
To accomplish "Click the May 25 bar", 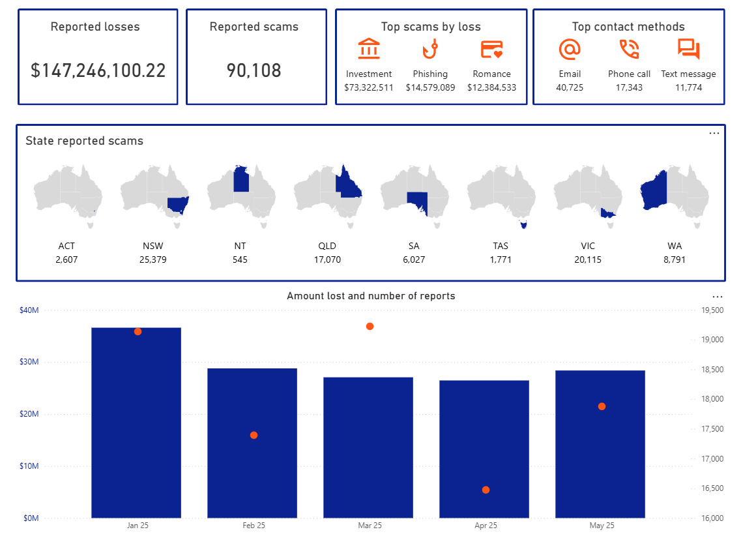I will point(601,443).
